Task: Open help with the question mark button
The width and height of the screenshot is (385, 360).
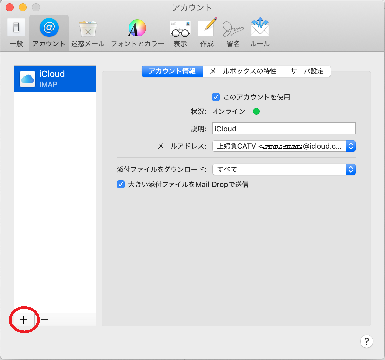Action: click(x=367, y=341)
